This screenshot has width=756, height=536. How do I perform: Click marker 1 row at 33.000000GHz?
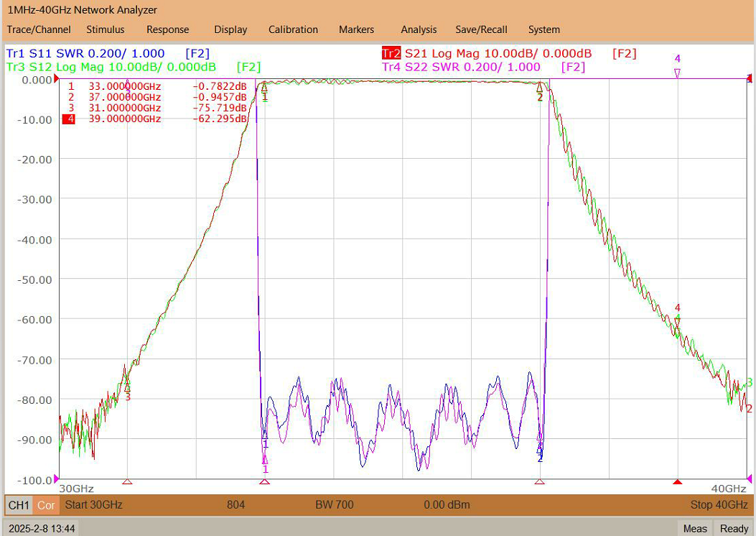(157, 87)
